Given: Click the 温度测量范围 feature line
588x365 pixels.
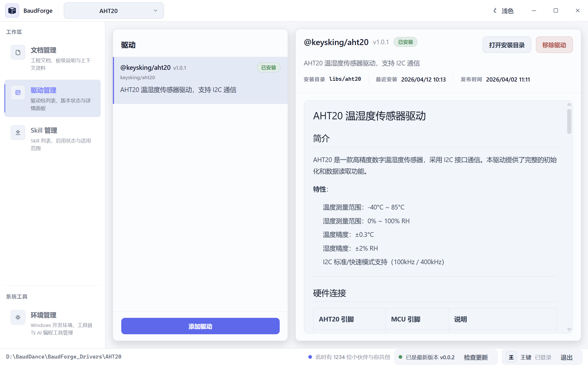Looking at the screenshot, I should click(x=364, y=207).
